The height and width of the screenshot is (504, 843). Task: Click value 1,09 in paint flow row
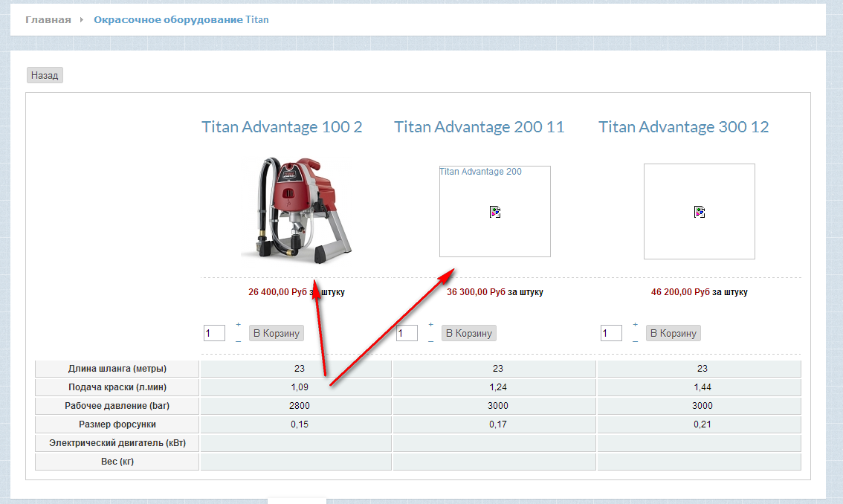[x=300, y=387]
